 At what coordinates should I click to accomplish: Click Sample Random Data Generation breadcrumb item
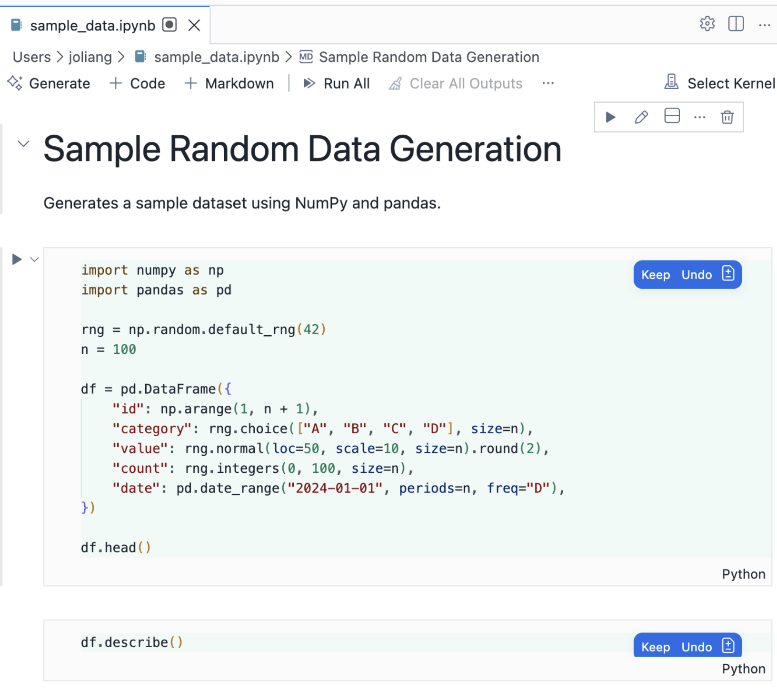[429, 57]
